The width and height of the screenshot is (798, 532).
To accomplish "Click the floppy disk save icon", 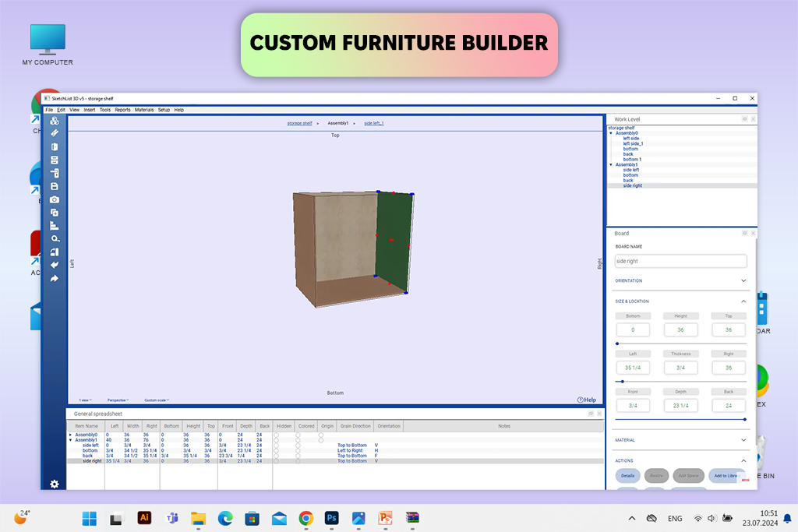I will point(55,186).
